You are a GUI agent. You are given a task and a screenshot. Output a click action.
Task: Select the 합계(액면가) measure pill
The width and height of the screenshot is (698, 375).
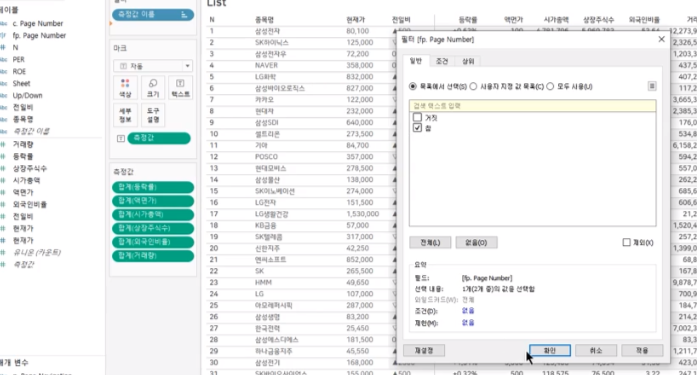pos(153,201)
